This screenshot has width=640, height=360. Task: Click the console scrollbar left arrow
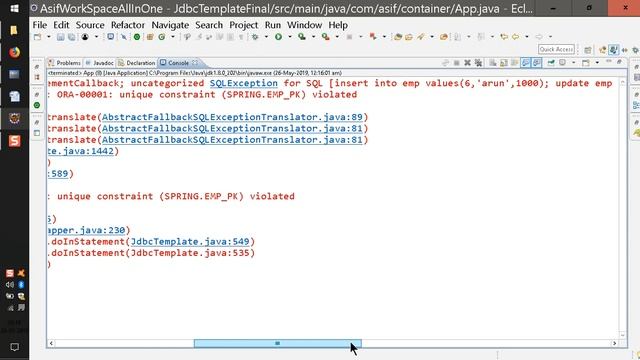tap(51, 343)
